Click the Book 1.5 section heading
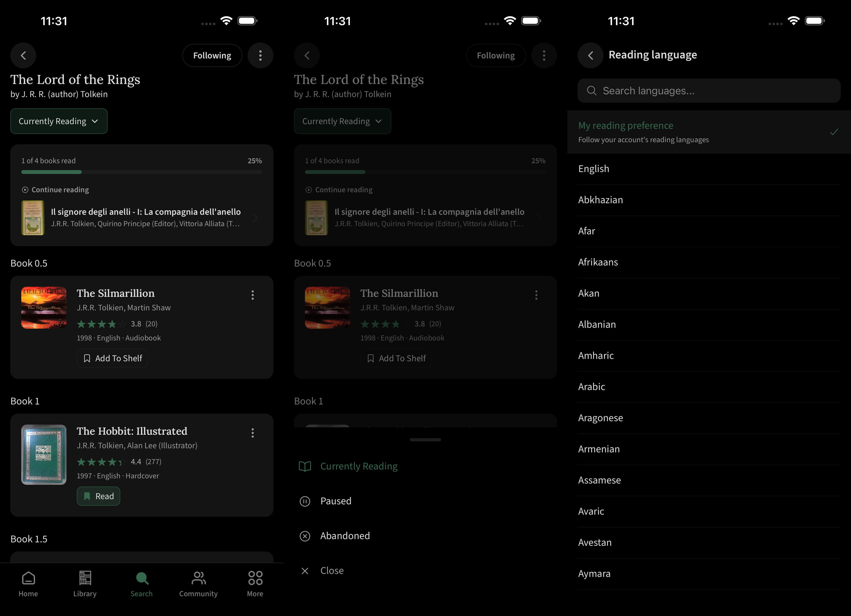This screenshot has width=851, height=616. [x=29, y=539]
